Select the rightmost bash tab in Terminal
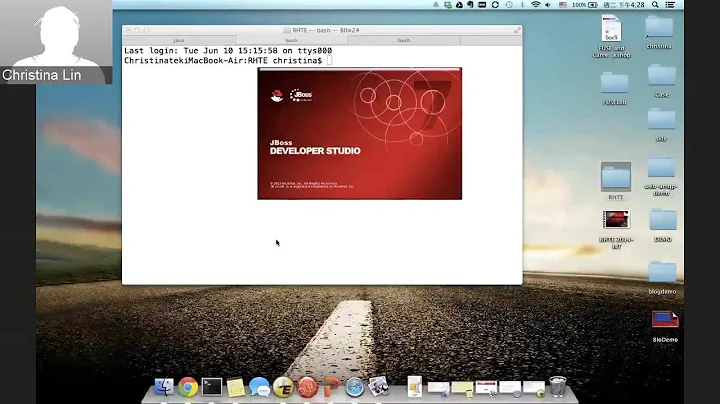The width and height of the screenshot is (720, 404). pos(404,40)
